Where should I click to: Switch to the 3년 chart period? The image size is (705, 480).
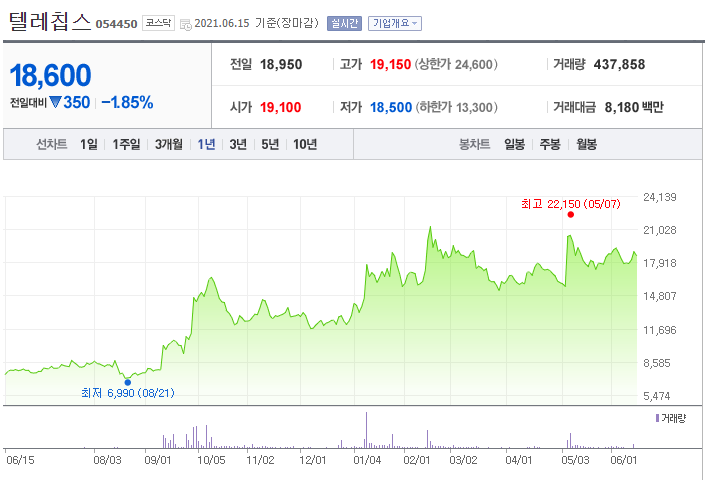point(238,144)
